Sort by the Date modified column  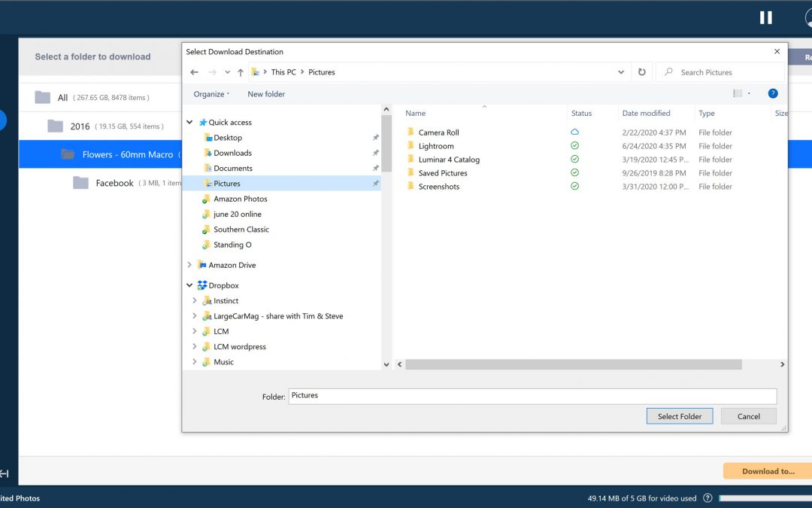point(646,114)
